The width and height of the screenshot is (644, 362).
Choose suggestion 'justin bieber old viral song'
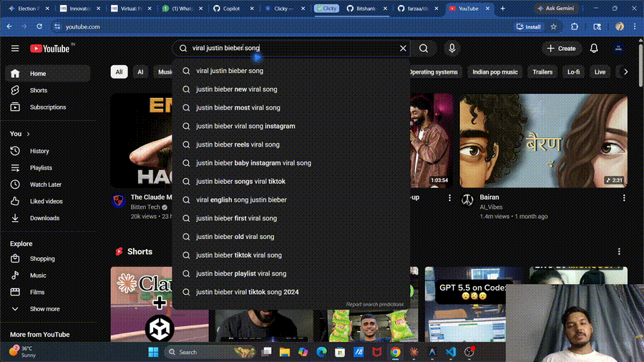click(x=291, y=237)
